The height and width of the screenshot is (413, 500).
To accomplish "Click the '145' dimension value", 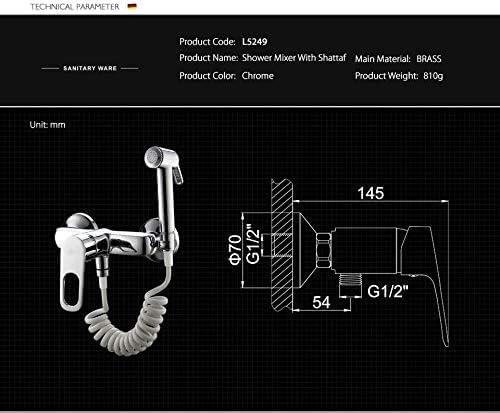I will (371, 193).
